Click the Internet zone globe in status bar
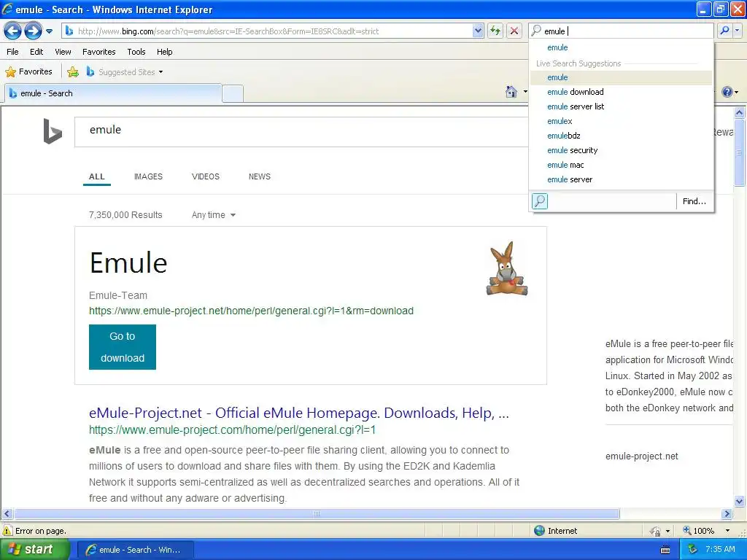Image resolution: width=747 pixels, height=560 pixels. coord(539,531)
